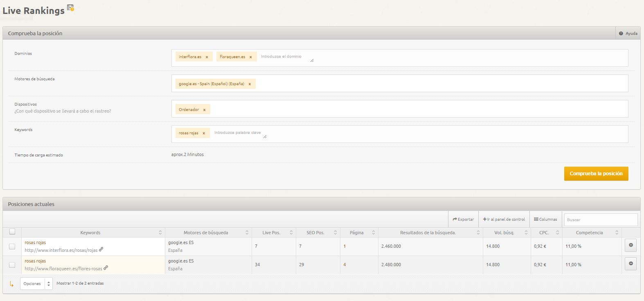This screenshot has height=301, width=644.
Task: Click the 'Introduzca palabra clave' keyword input
Action: (240, 133)
